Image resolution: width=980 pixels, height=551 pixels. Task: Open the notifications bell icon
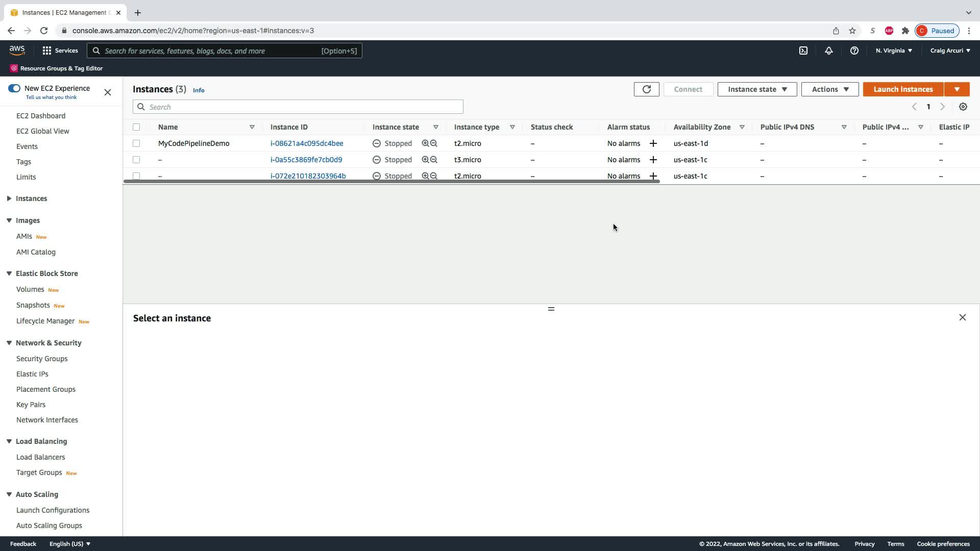828,51
